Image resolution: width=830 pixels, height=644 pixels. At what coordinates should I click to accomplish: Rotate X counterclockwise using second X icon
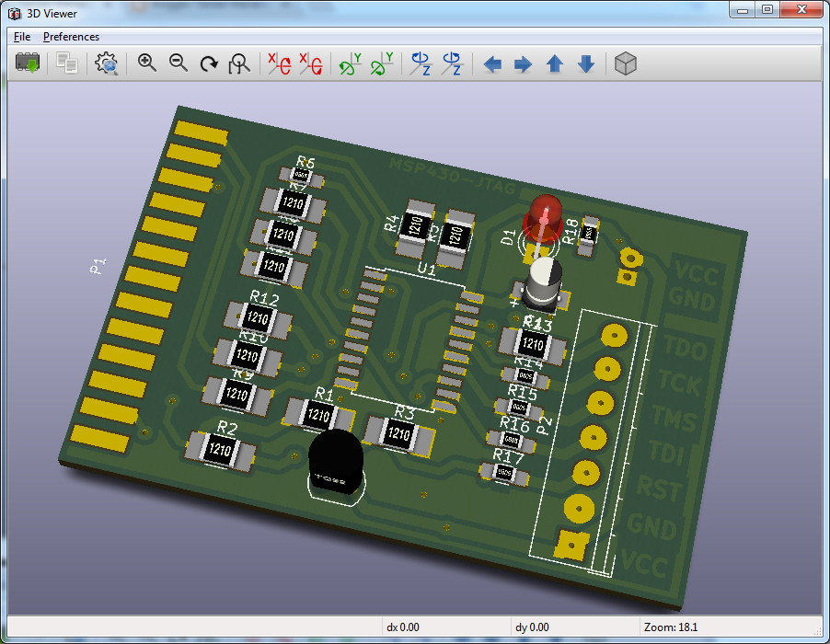(x=311, y=63)
